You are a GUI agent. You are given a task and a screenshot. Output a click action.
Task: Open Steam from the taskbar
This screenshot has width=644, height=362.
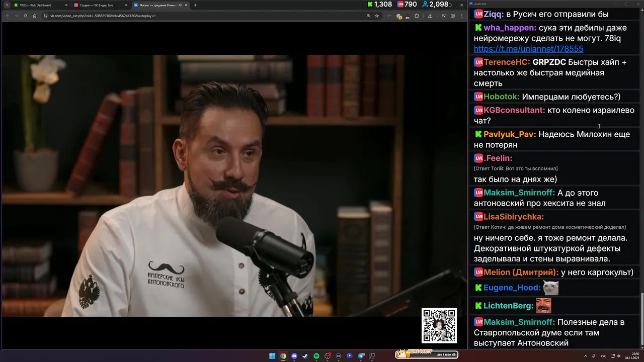[x=305, y=356]
